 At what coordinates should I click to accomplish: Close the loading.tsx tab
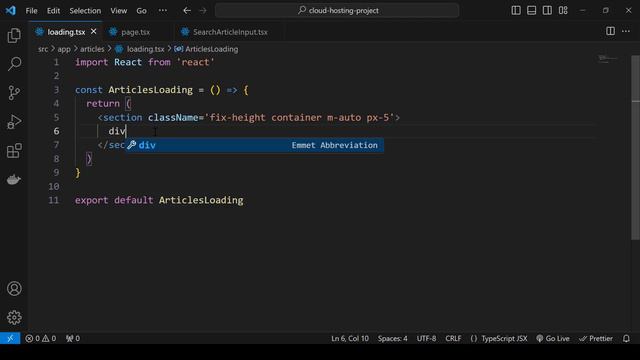point(93,31)
